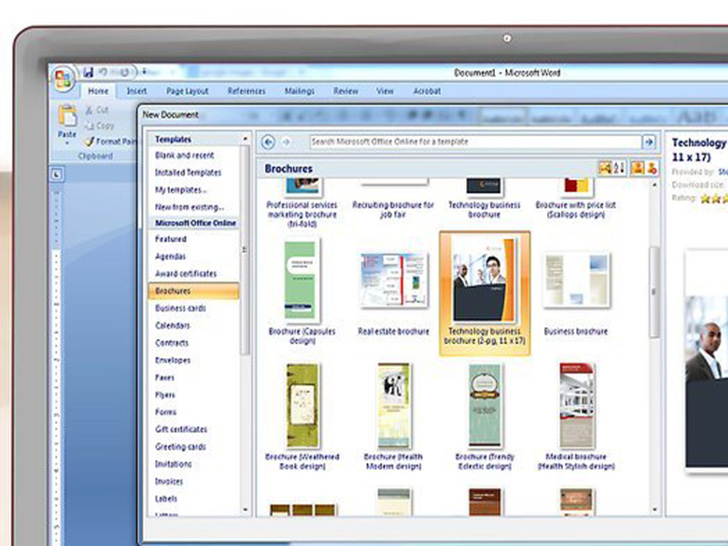
Task: Click the sort templates icon in Brochures header
Action: (619, 168)
